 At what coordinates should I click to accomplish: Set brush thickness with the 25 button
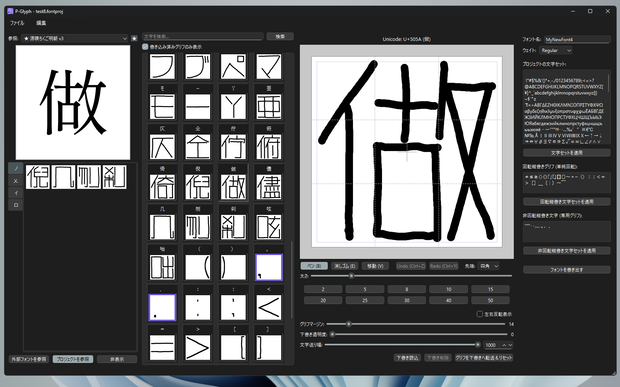(x=365, y=300)
